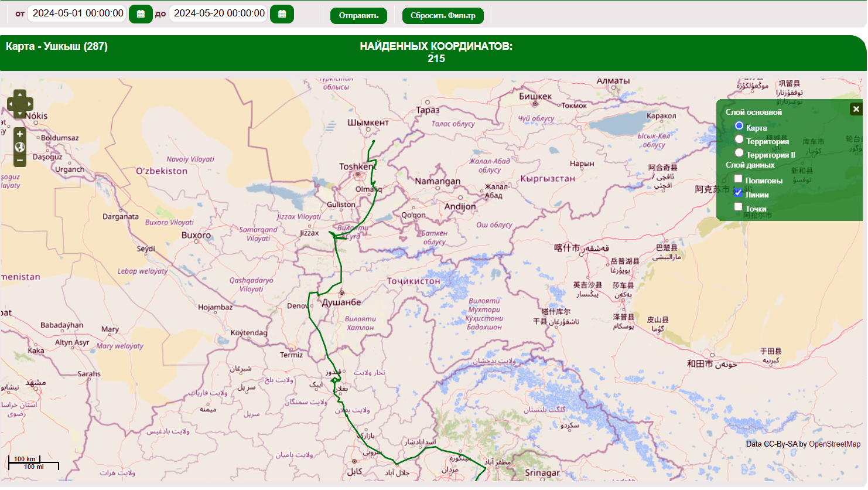
Task: Click the Отправить button
Action: 358,16
